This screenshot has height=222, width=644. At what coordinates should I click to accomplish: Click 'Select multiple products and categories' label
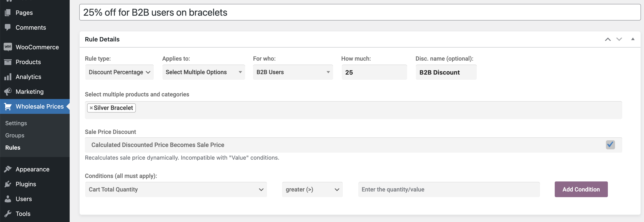pos(137,94)
